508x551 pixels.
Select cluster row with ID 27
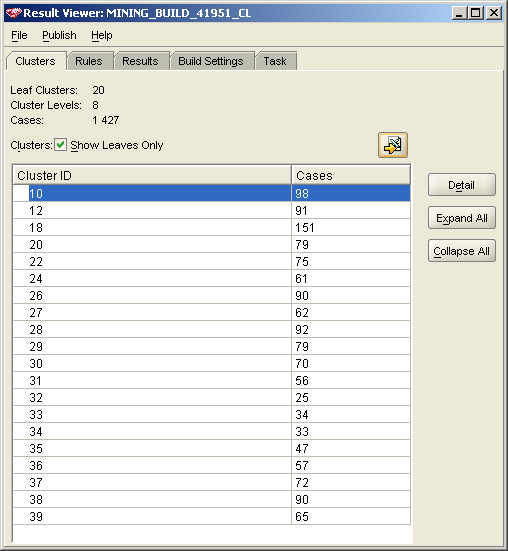pyautogui.click(x=211, y=312)
